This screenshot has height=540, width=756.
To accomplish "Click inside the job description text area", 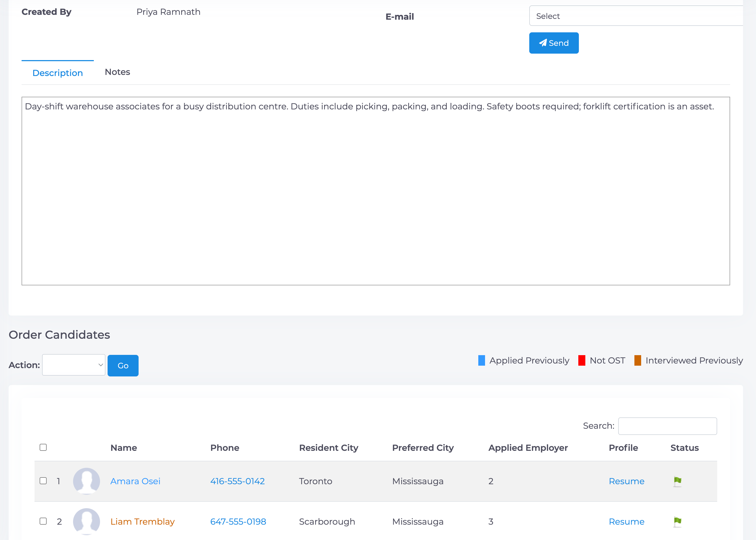I will tap(376, 191).
